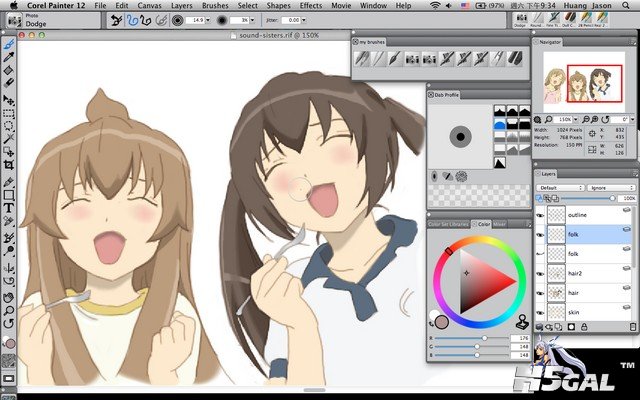Show the hidden folk layer
Image resolution: width=640 pixels, height=400 pixels.
(540, 254)
